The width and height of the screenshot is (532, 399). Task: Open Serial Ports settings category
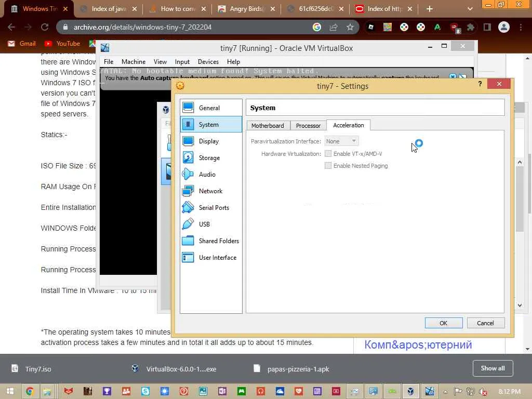pos(211,208)
